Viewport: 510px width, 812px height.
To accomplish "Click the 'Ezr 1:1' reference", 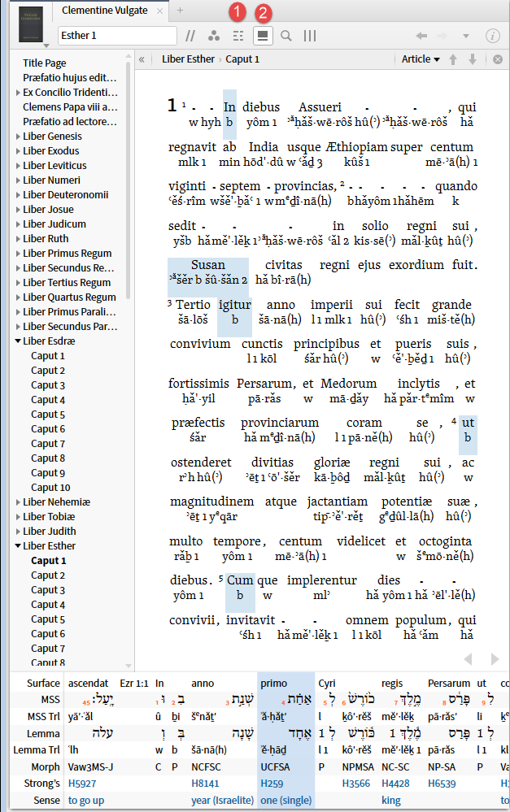I will [134, 684].
